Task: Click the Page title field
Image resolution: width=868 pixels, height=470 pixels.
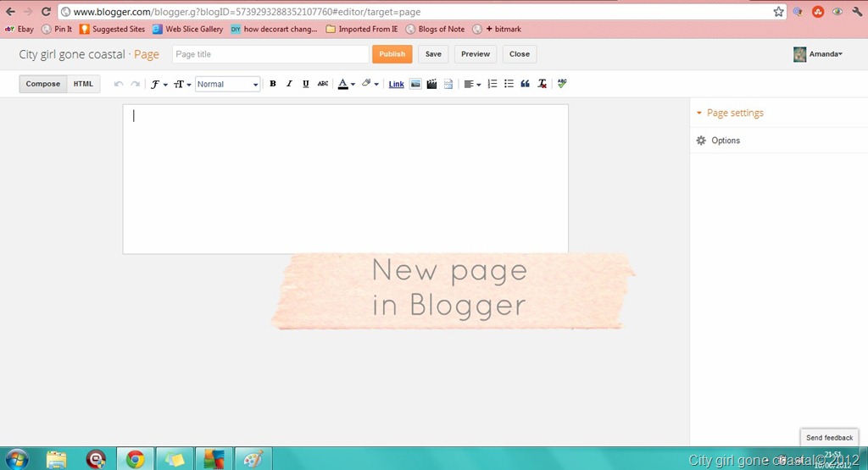Action: coord(270,54)
